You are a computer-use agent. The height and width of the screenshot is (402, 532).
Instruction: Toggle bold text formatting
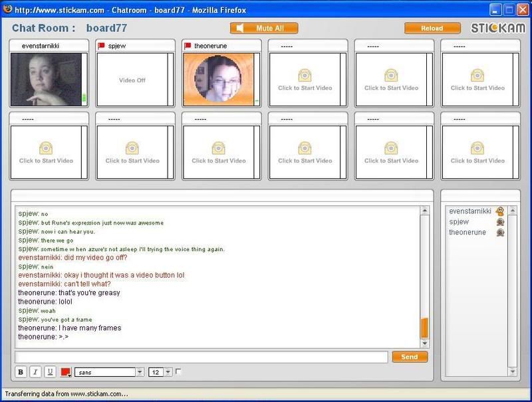pos(21,372)
